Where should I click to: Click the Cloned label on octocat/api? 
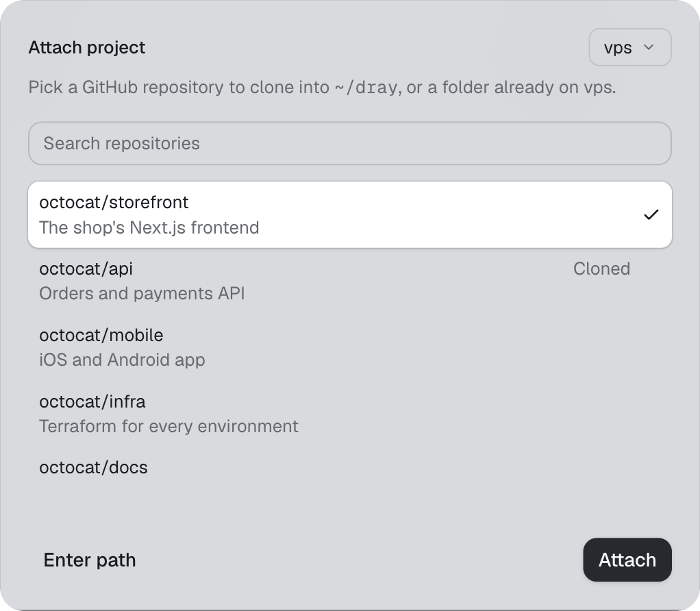point(601,269)
